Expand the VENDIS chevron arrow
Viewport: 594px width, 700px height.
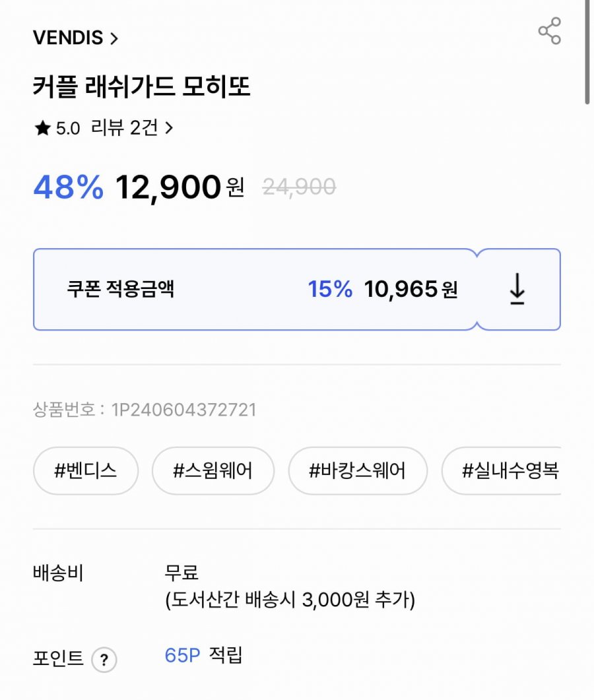pos(114,38)
